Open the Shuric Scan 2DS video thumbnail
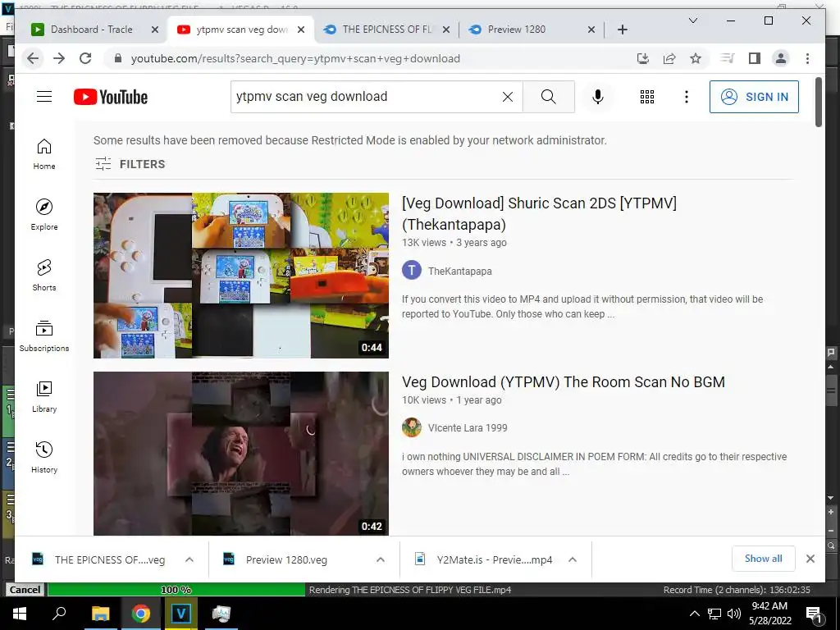840x630 pixels. click(241, 276)
